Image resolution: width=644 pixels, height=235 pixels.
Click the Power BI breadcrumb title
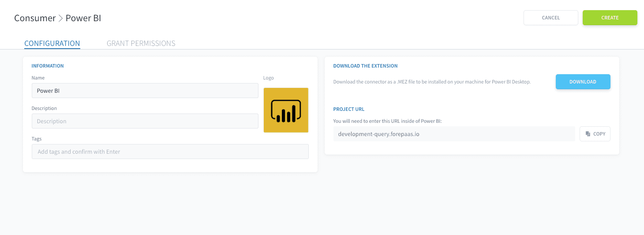(83, 18)
